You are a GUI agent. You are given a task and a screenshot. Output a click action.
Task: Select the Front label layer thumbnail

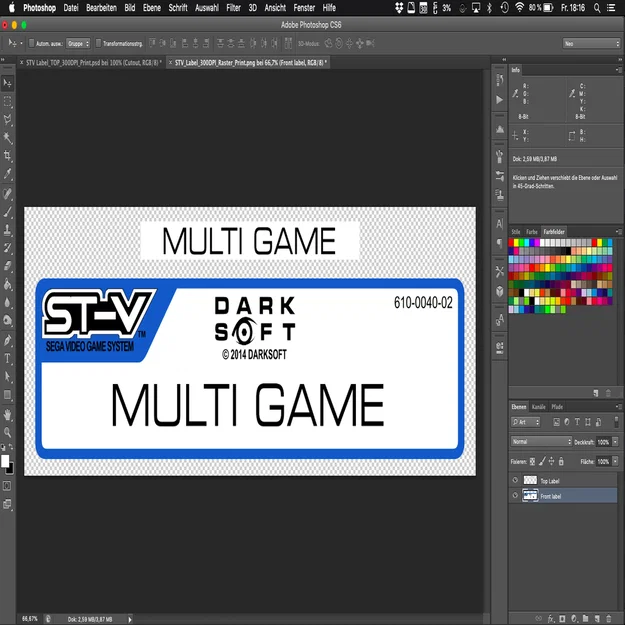(x=530, y=495)
